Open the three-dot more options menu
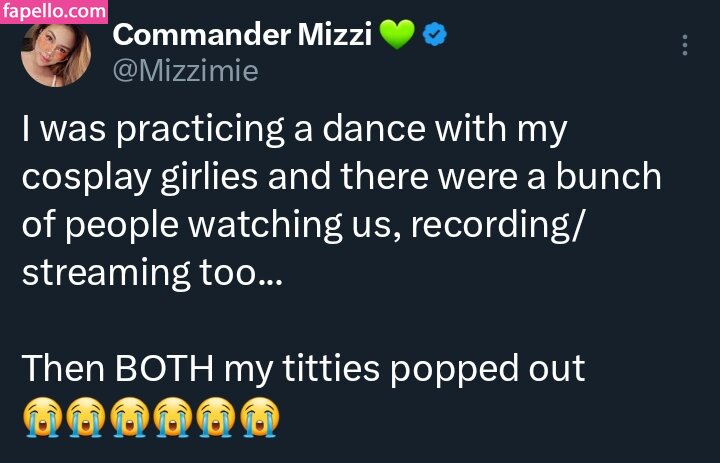 pos(685,46)
